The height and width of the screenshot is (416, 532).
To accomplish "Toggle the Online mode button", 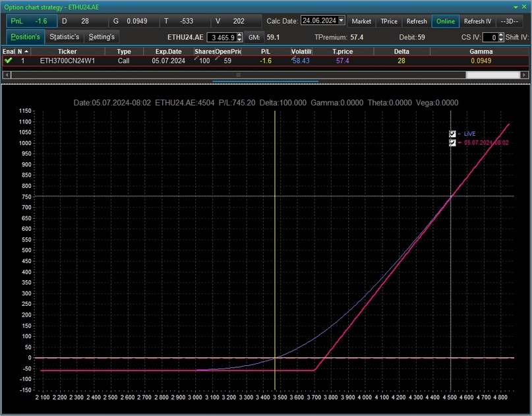I will (x=446, y=21).
